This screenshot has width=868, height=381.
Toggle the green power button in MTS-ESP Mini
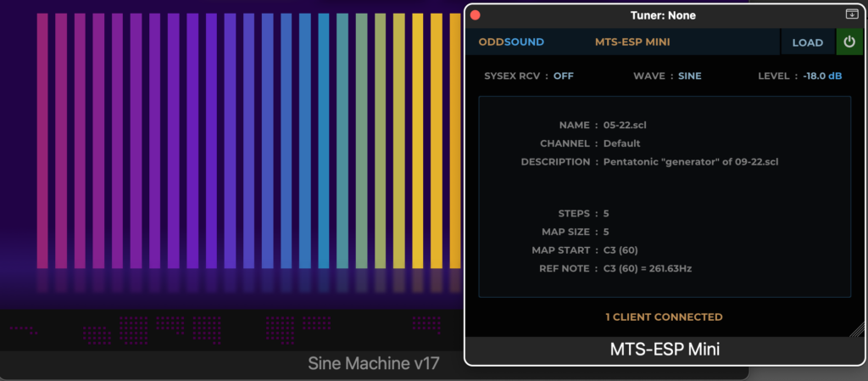coord(849,42)
